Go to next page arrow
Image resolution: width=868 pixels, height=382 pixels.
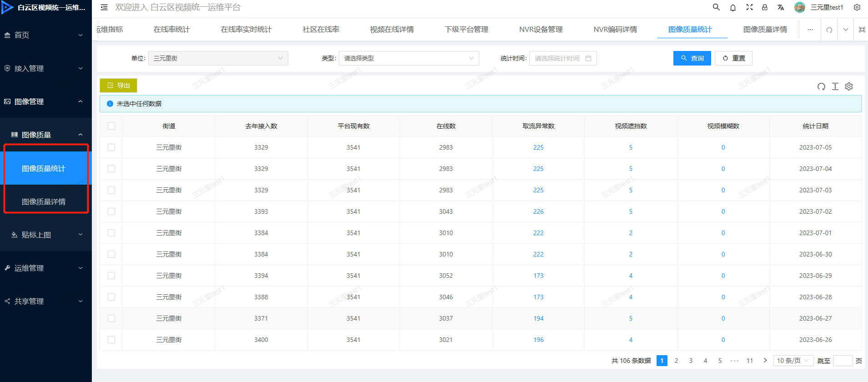(765, 361)
